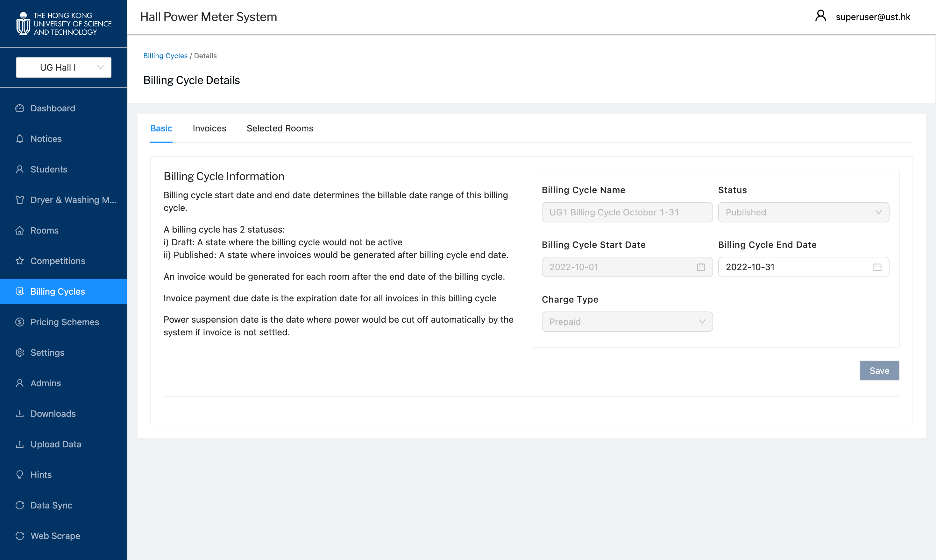Screen dimensions: 936x560
Task: Switch to the Selected Rooms tab
Action: (280, 128)
